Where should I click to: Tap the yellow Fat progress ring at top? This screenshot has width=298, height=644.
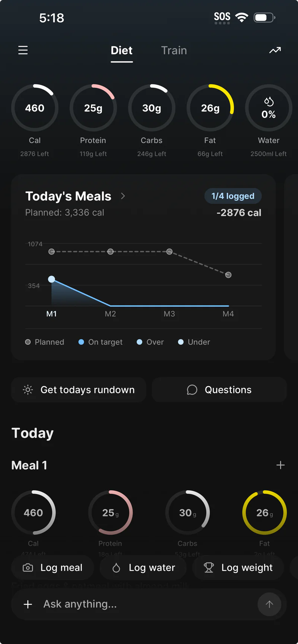[x=210, y=108]
